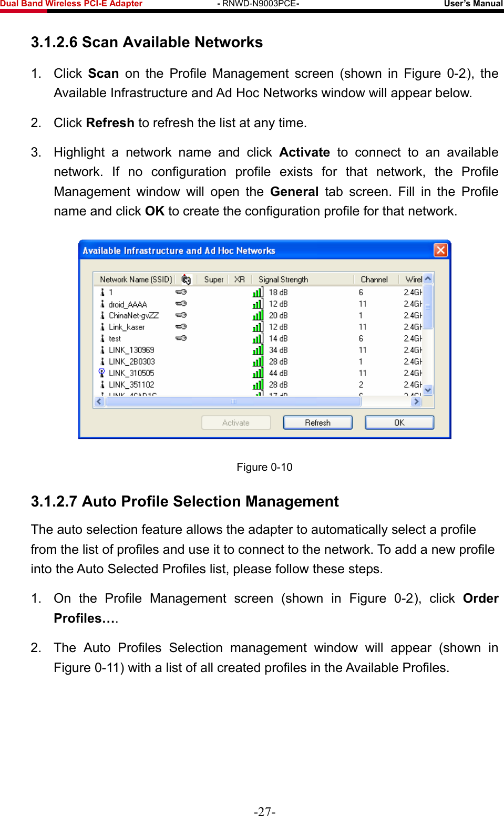
Task: Click the vertical scrollbar thumb
Action: coord(428,306)
